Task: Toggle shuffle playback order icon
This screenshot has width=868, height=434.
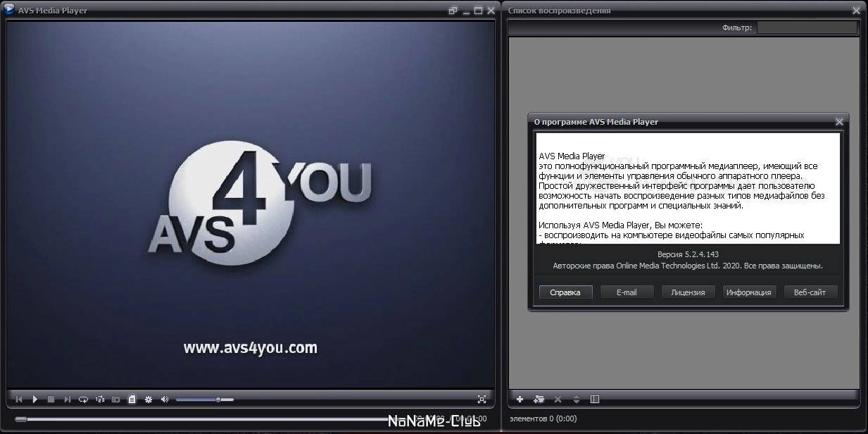Action: pyautogui.click(x=100, y=399)
